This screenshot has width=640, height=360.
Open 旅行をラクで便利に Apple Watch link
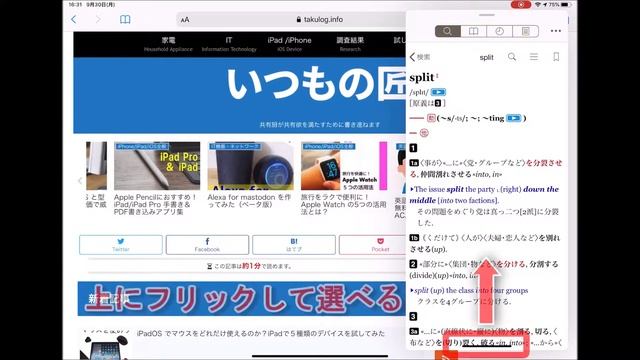[343, 204]
